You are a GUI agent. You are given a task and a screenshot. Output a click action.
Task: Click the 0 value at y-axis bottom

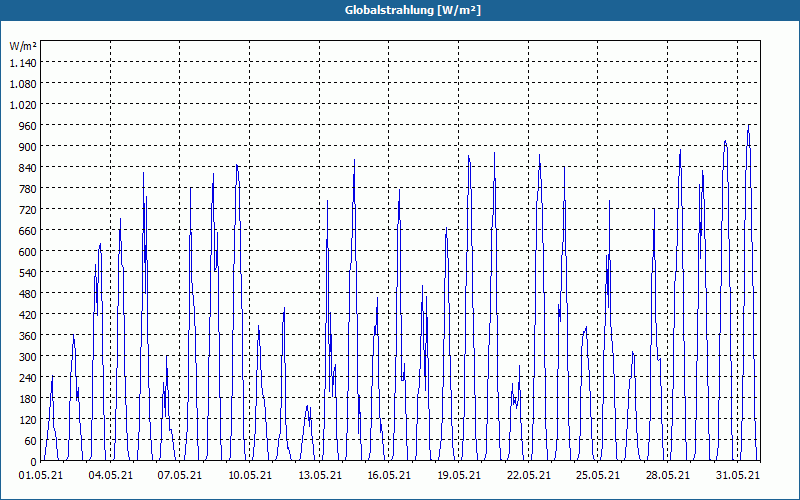[33, 462]
